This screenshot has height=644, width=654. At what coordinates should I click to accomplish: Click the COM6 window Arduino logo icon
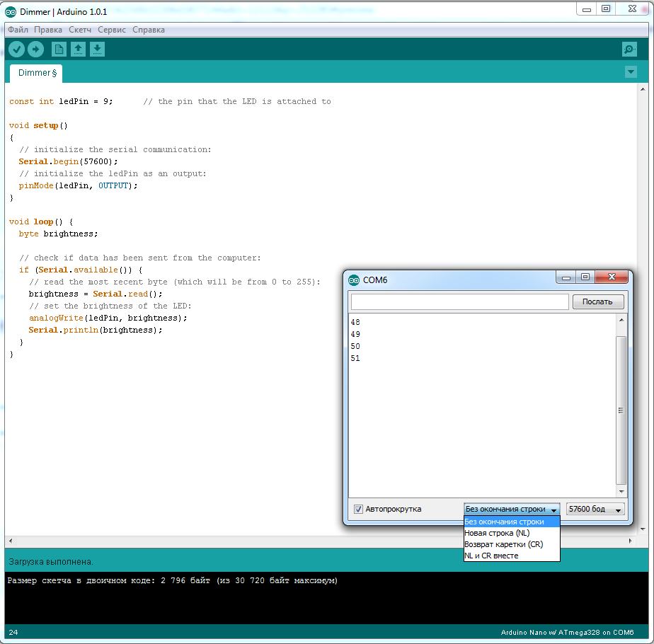(354, 280)
